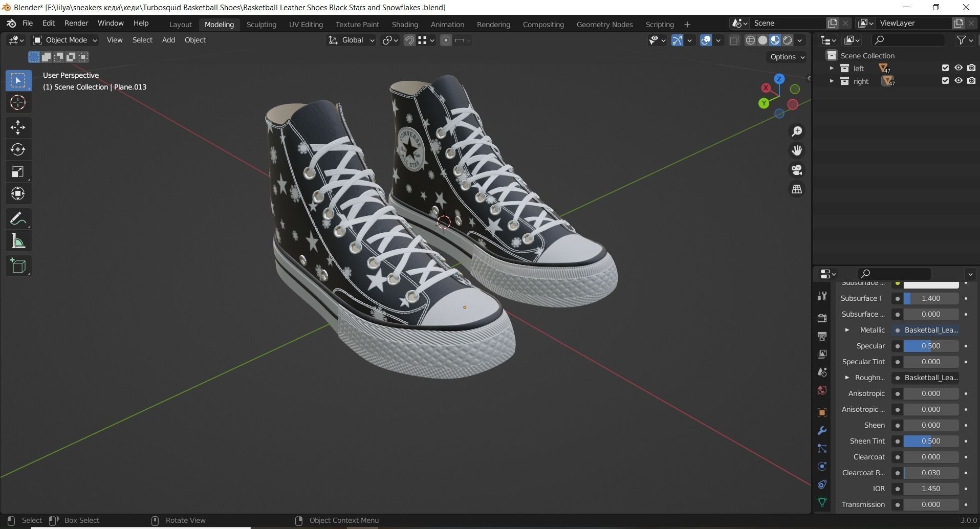
Task: Switch to the Shading workspace tab
Action: pyautogui.click(x=405, y=25)
